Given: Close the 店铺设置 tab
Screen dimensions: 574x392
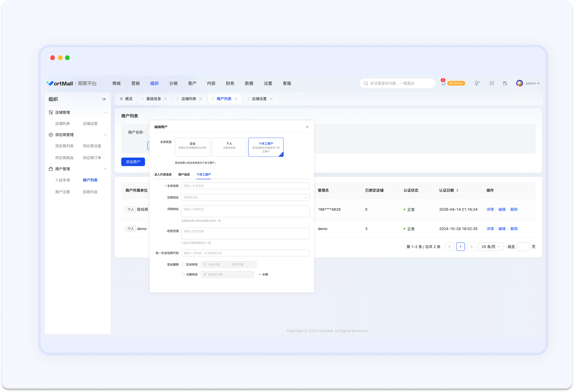Looking at the screenshot, I should click(271, 99).
